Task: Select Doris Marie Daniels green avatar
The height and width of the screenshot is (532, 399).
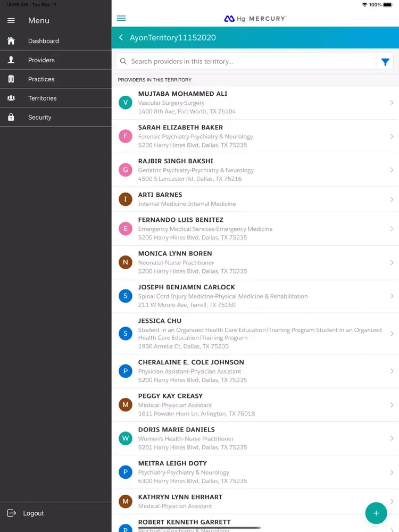Action: tap(126, 438)
